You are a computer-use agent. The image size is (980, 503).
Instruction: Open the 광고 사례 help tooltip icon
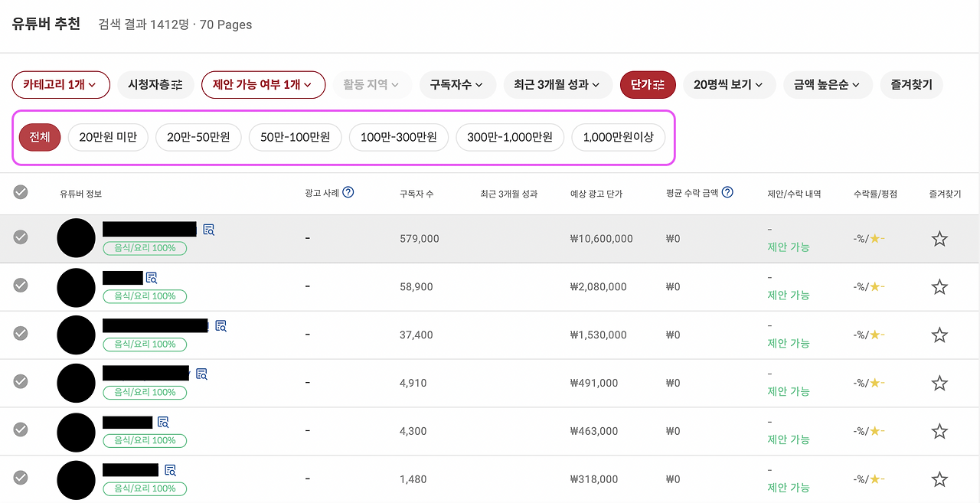349,192
